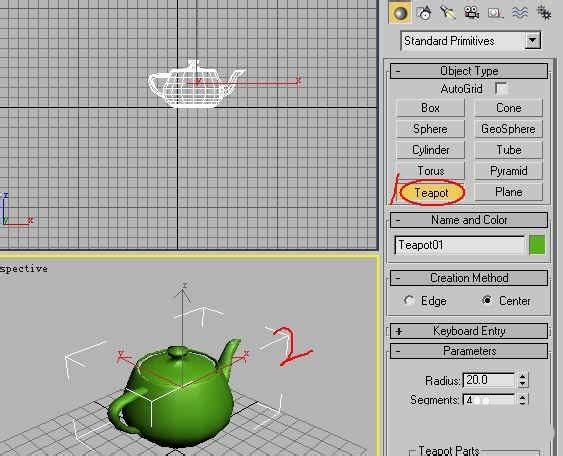This screenshot has width=563, height=456.
Task: Select the Center creation method
Action: (x=506, y=301)
